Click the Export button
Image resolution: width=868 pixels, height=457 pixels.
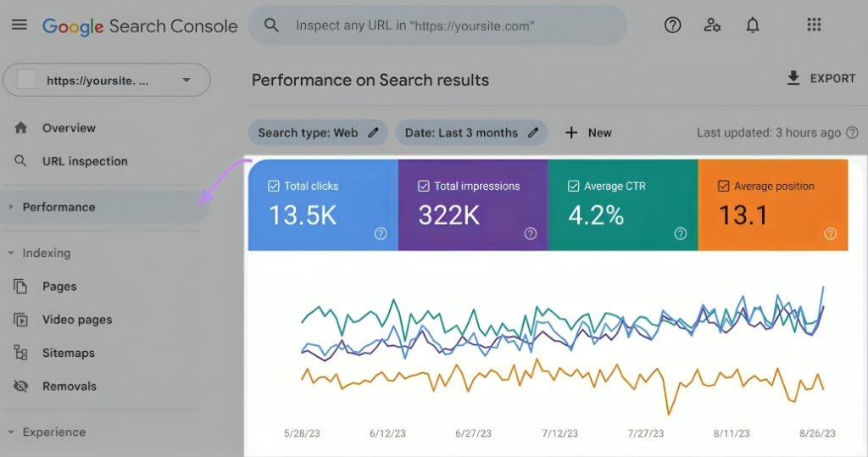coord(821,78)
